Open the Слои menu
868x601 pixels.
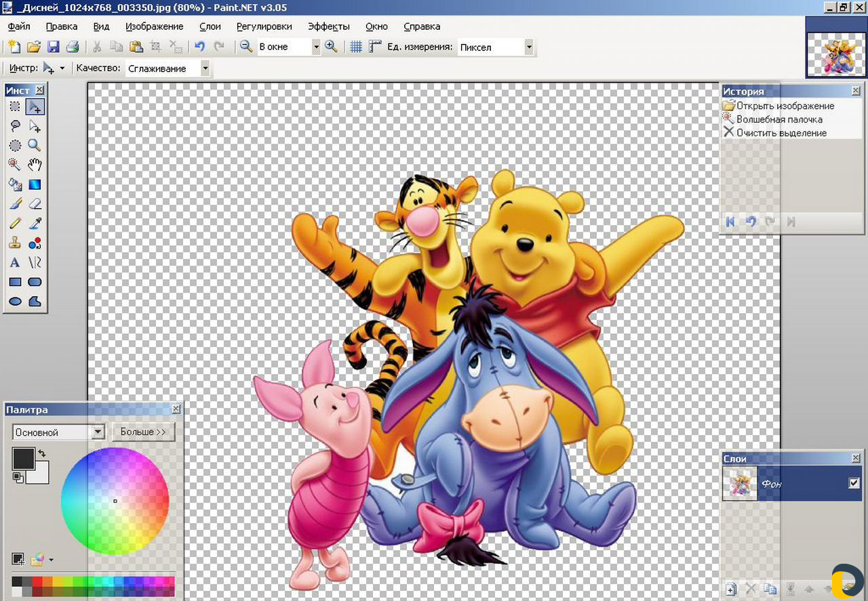coord(210,26)
